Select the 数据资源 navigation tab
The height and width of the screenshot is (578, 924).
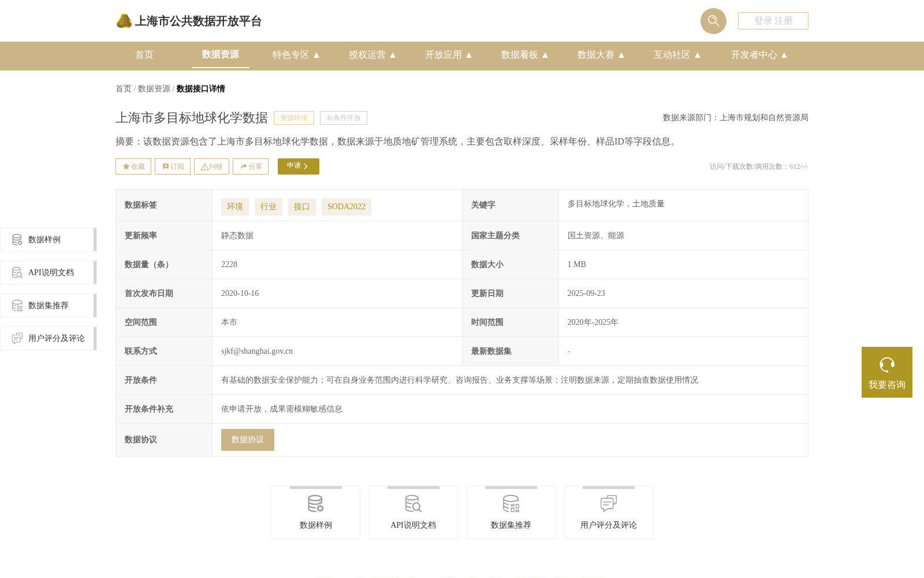[221, 54]
